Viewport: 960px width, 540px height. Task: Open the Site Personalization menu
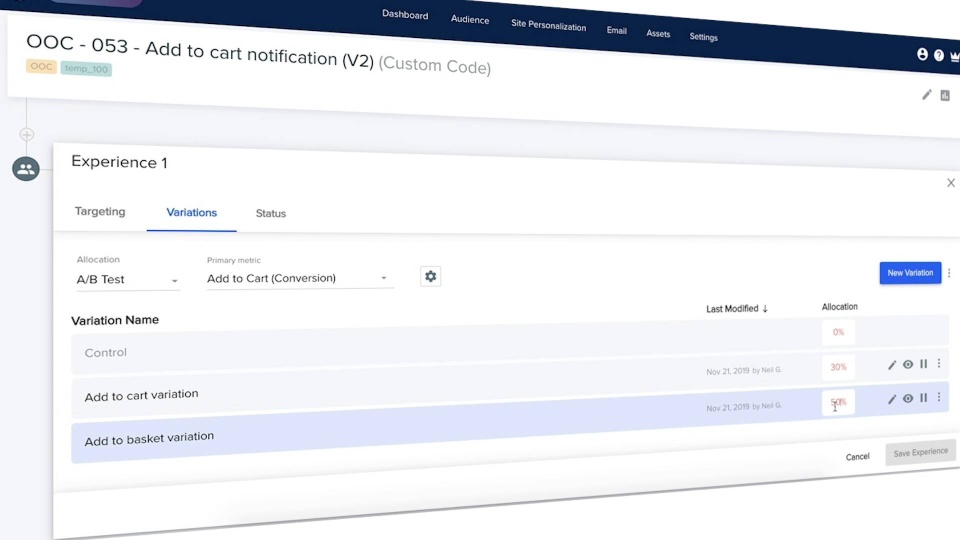pyautogui.click(x=548, y=25)
